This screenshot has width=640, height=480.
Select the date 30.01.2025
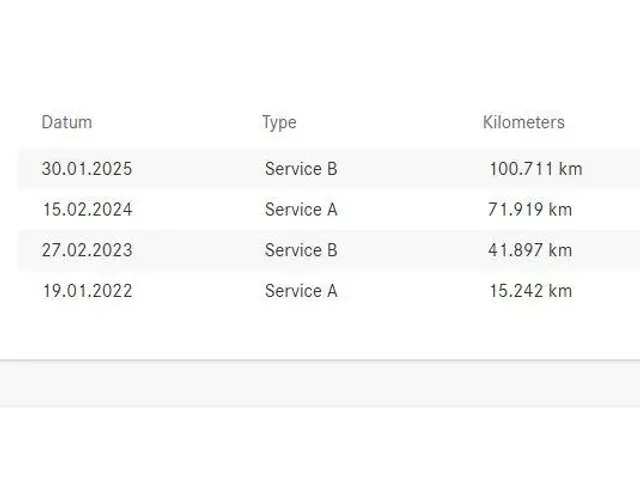86,169
